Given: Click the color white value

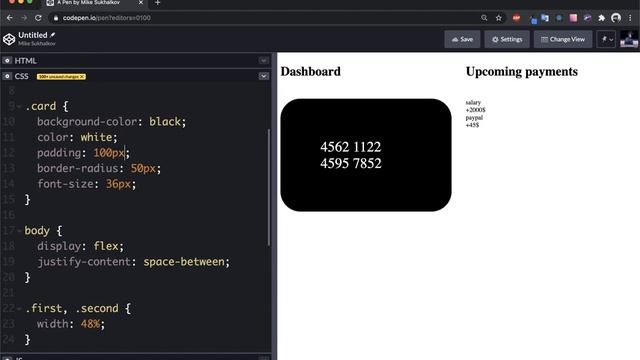Looking at the screenshot, I should (96, 137).
